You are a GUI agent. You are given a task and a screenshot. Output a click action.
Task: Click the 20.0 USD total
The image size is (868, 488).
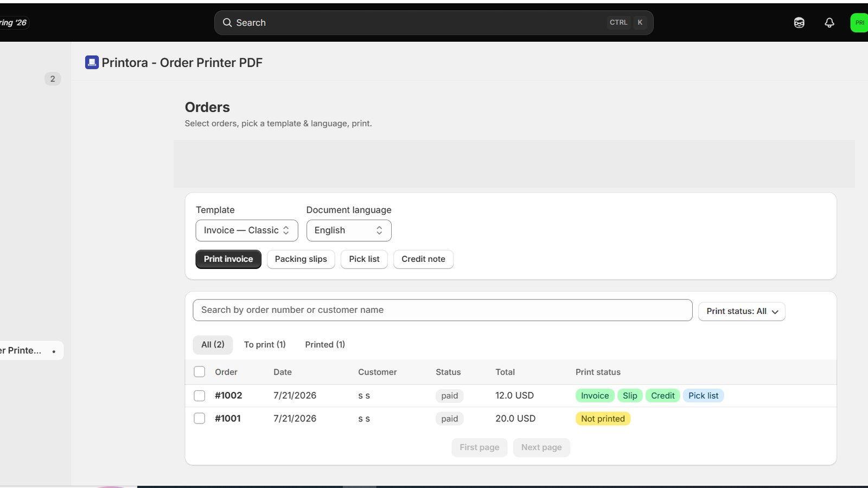(515, 419)
